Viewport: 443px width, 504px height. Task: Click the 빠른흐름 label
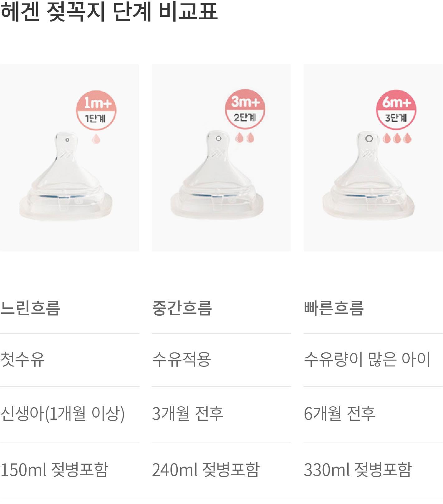pos(334,308)
